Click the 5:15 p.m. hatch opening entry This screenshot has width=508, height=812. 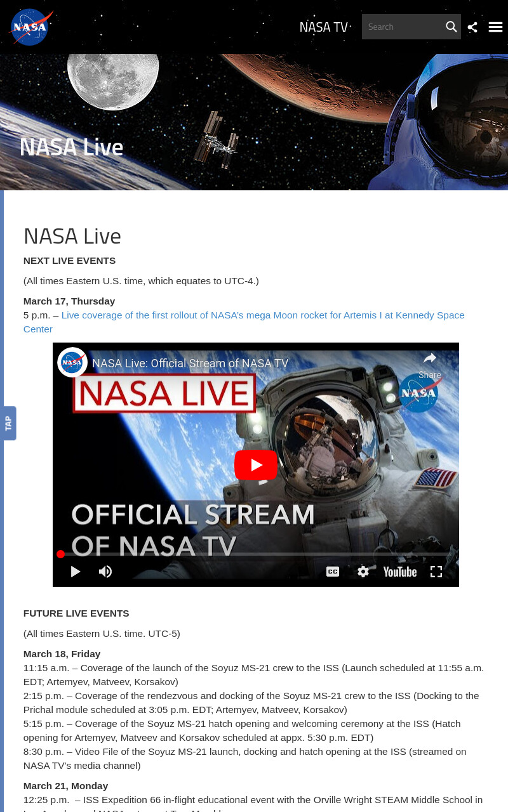pyautogui.click(x=242, y=731)
